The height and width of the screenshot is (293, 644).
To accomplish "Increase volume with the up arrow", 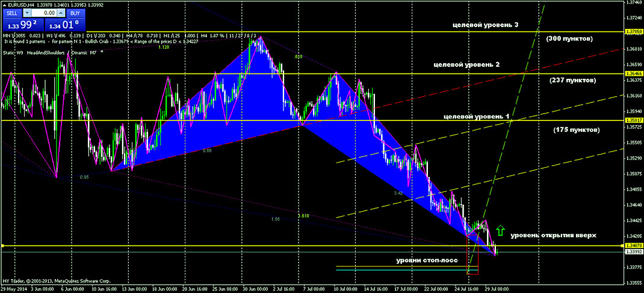I will [x=60, y=13].
